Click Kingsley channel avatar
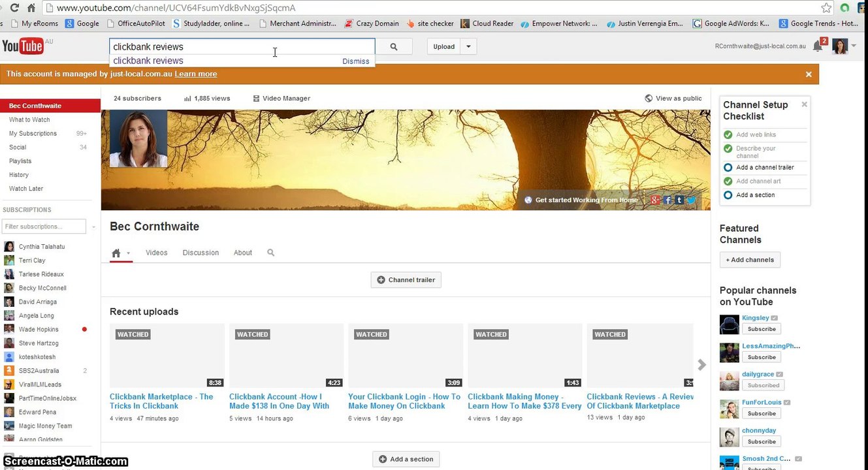The width and height of the screenshot is (868, 470). click(729, 324)
